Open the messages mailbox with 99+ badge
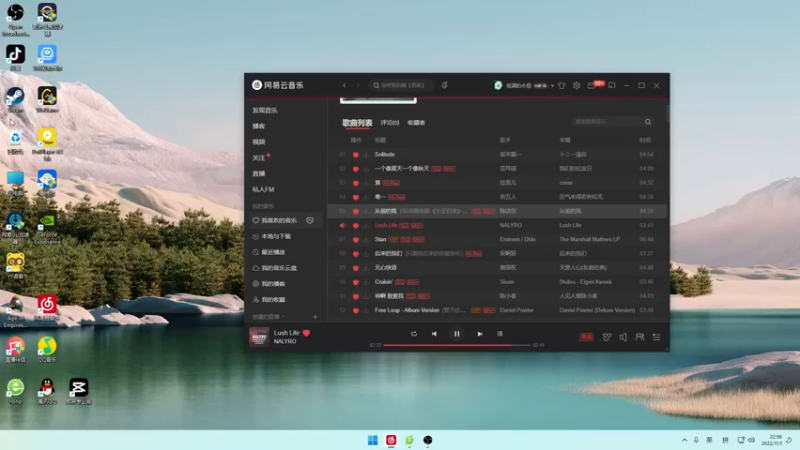 point(592,85)
